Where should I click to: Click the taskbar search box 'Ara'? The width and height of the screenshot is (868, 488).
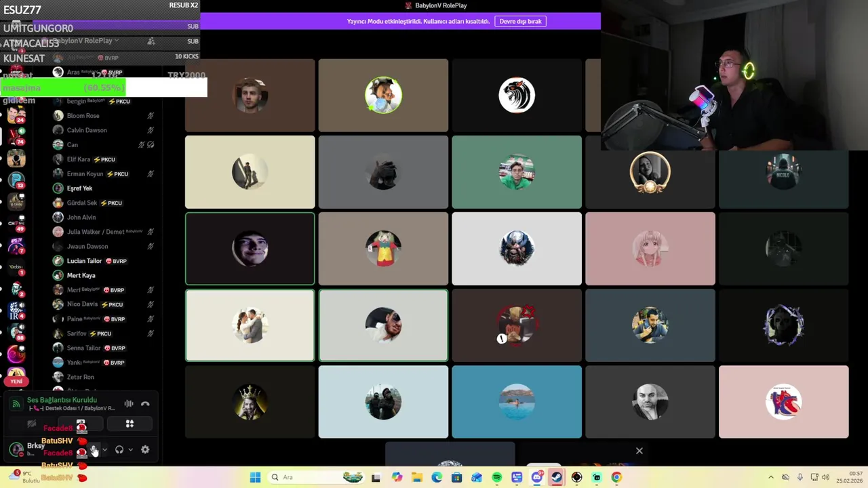[x=316, y=477]
